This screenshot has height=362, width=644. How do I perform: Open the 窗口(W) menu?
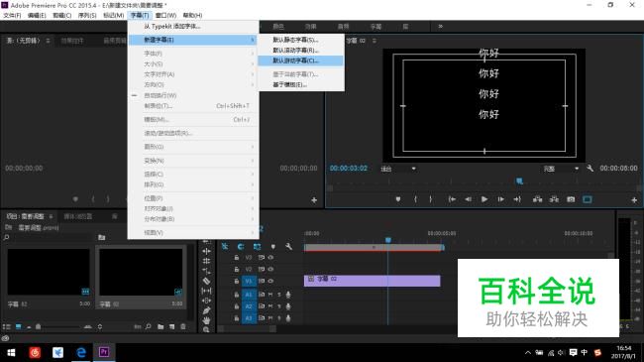pyautogui.click(x=165, y=15)
